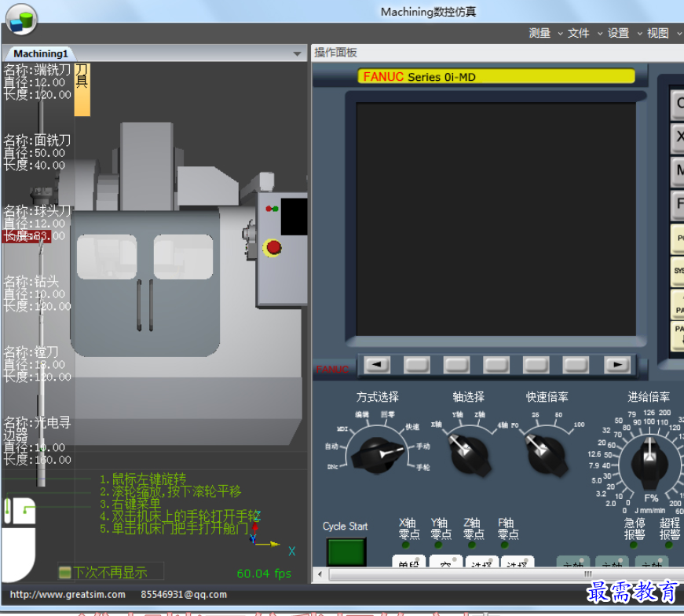The width and height of the screenshot is (684, 616).
Task: Click the panel horizontal scrollbar thumb
Action: (506, 574)
